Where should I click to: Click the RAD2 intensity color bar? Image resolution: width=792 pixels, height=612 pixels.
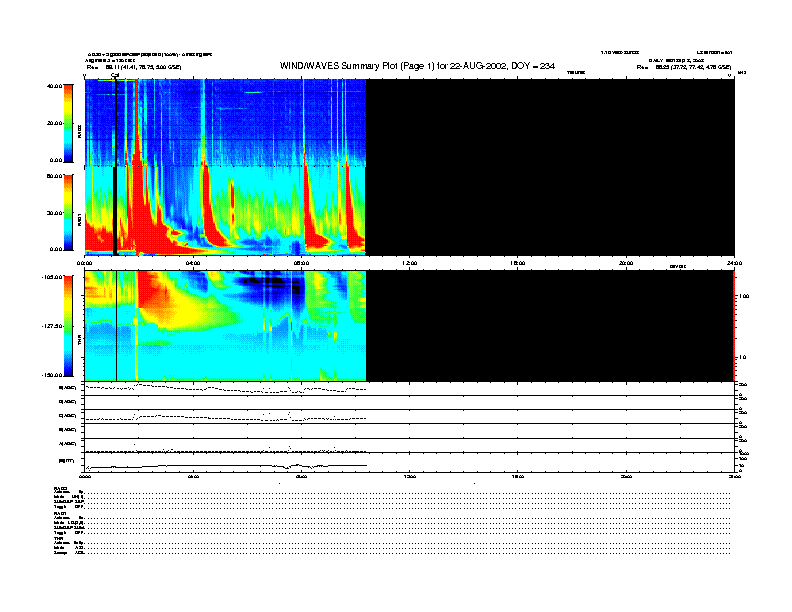[x=68, y=123]
